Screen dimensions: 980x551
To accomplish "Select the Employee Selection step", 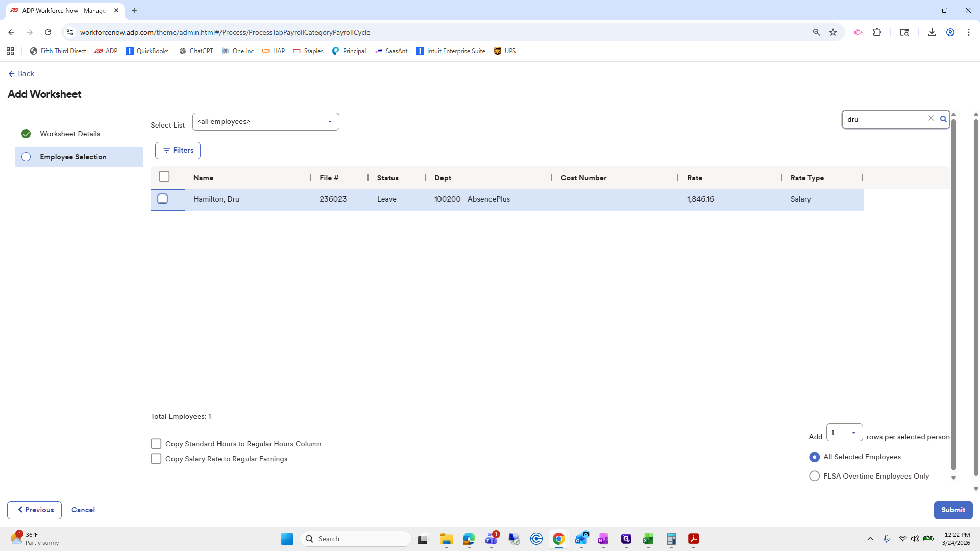I will click(x=73, y=157).
